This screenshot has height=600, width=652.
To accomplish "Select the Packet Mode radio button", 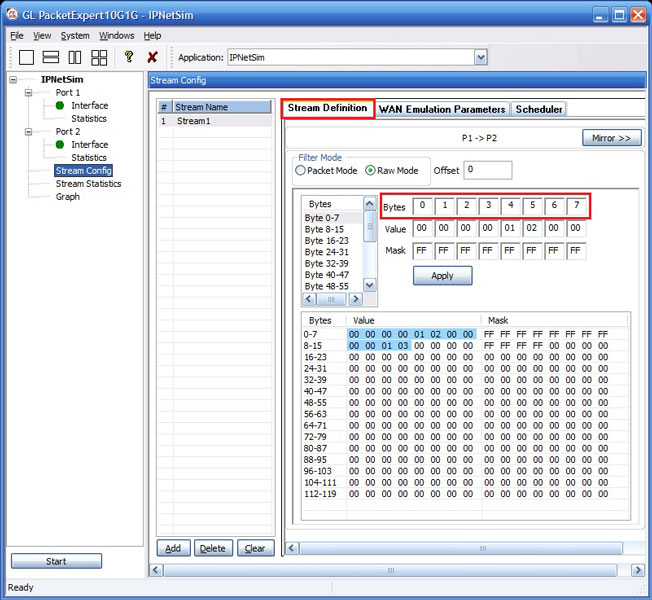I will pyautogui.click(x=300, y=170).
